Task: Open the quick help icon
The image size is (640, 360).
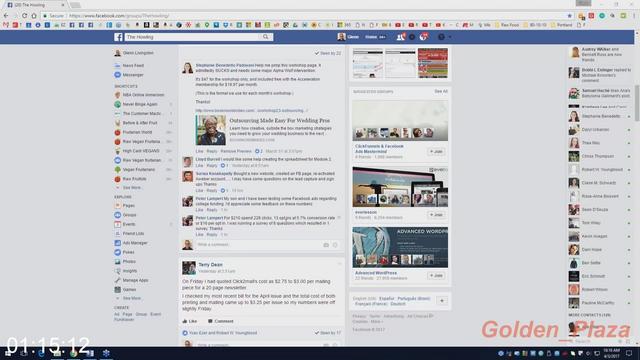Action: (441, 37)
